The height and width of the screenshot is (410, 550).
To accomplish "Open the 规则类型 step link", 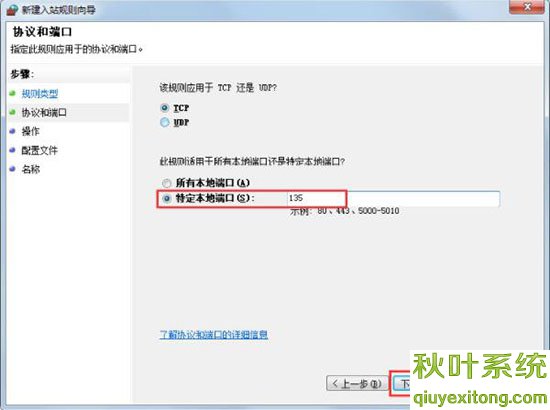I will point(40,94).
